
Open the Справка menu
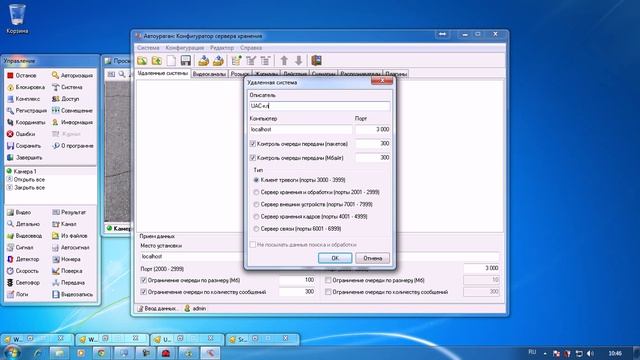251,48
